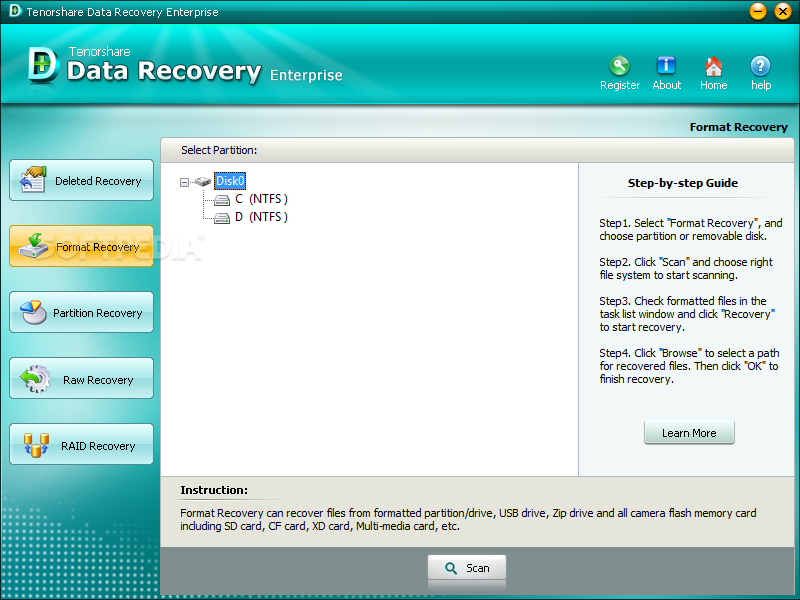The image size is (800, 600).
Task: Click the Register label text
Action: [x=620, y=85]
